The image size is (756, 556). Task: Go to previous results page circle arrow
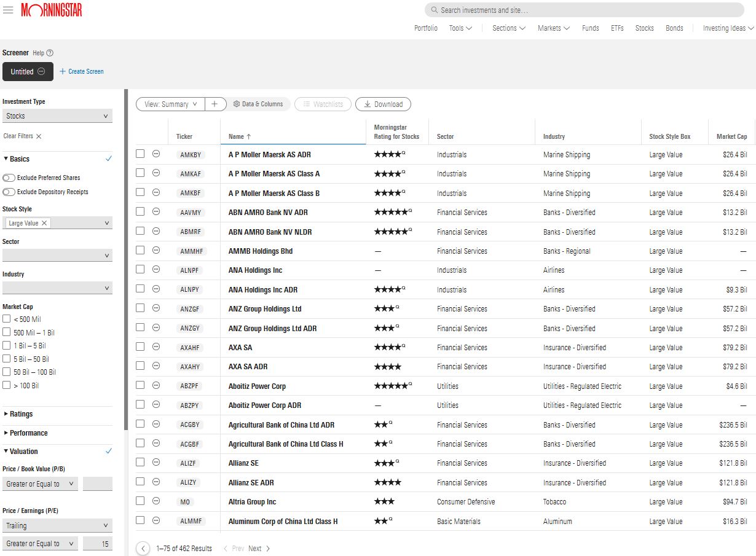tap(143, 548)
